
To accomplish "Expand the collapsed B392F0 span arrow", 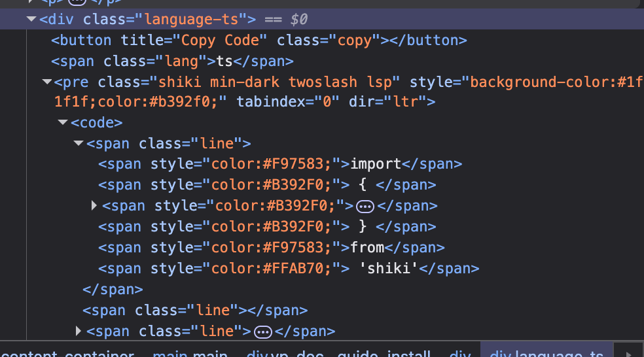I will point(94,206).
